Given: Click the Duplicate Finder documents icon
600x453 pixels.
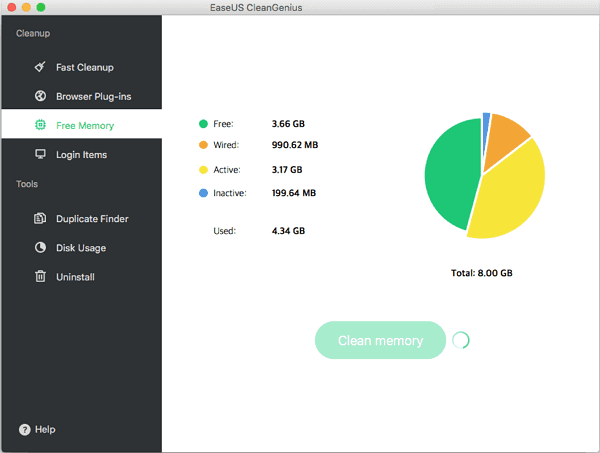Looking at the screenshot, I should [x=40, y=218].
